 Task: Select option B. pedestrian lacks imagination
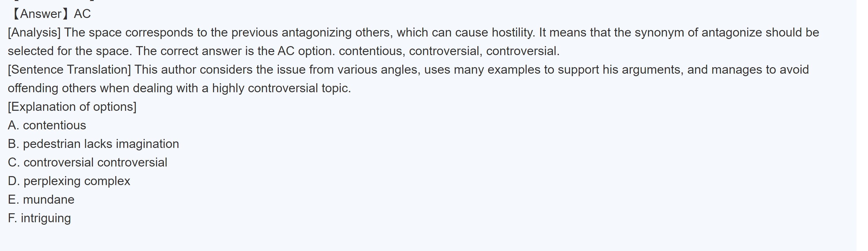tap(93, 144)
